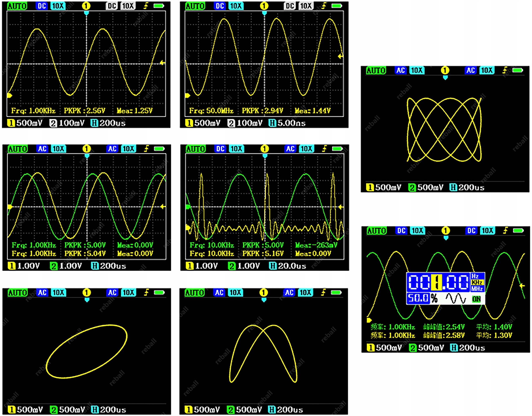Viewport: 532px width, 416px height.
Task: Click the lattice-shaped Lissajous pattern
Action: [444, 130]
